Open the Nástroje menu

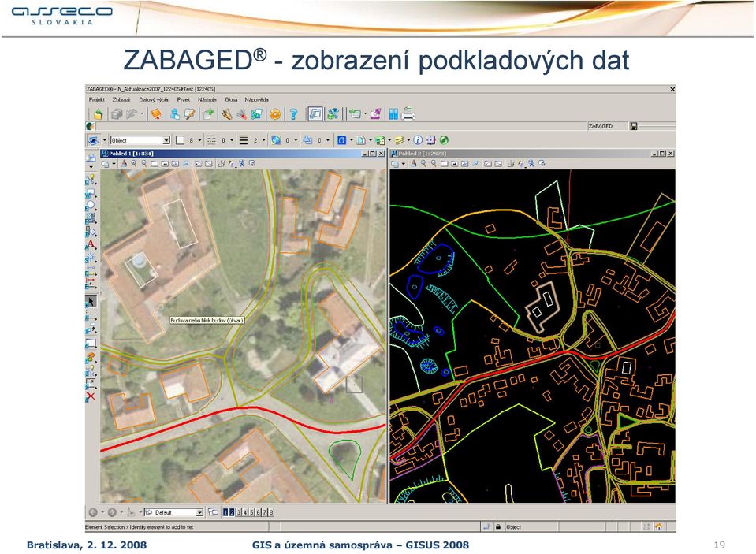pos(207,100)
